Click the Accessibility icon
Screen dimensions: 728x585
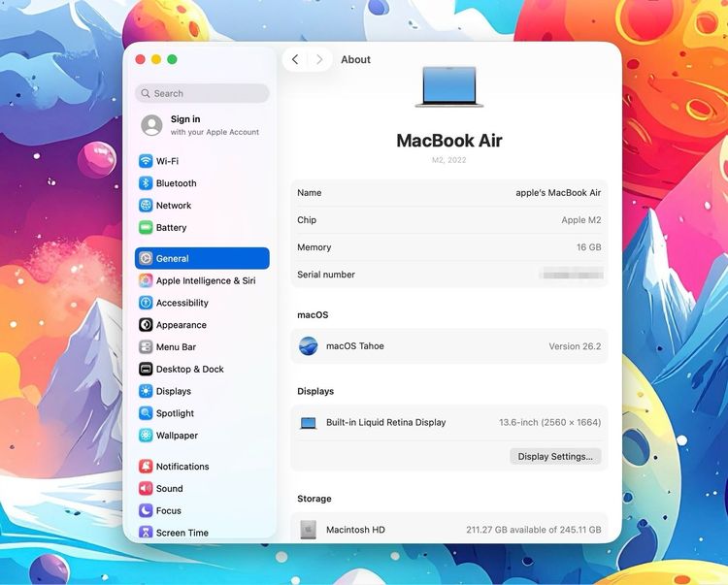click(x=146, y=303)
